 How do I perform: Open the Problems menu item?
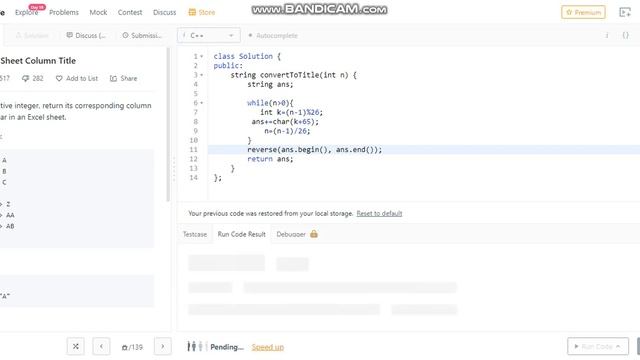[64, 13]
